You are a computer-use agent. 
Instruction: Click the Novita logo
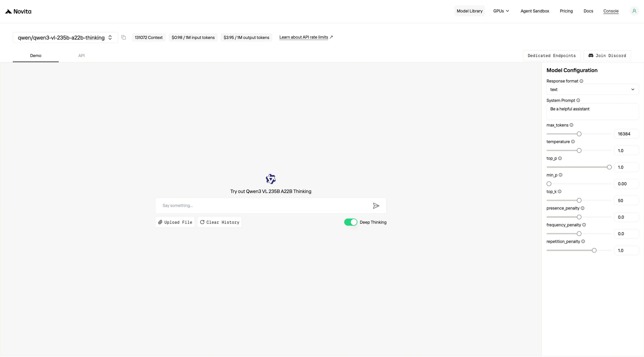pos(18,11)
